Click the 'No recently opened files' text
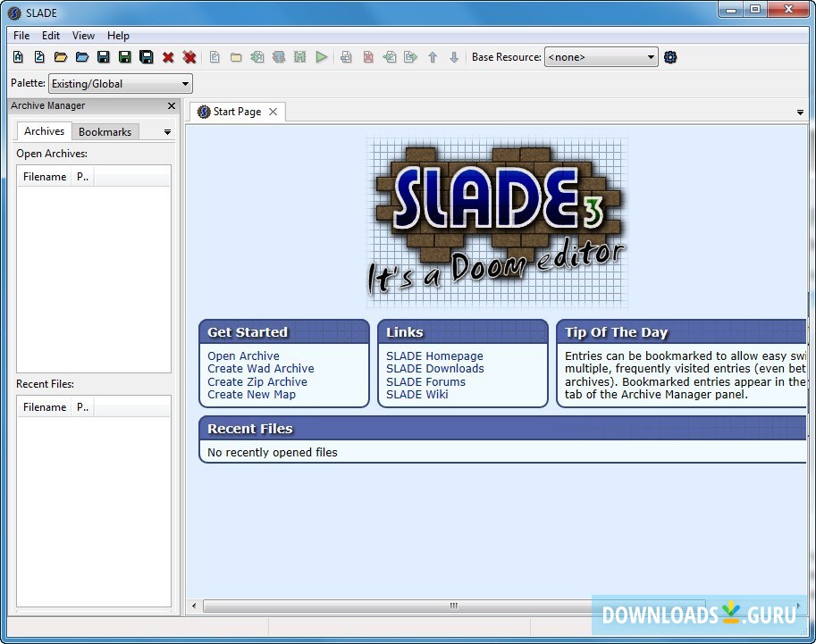This screenshot has width=816, height=644. click(x=273, y=453)
